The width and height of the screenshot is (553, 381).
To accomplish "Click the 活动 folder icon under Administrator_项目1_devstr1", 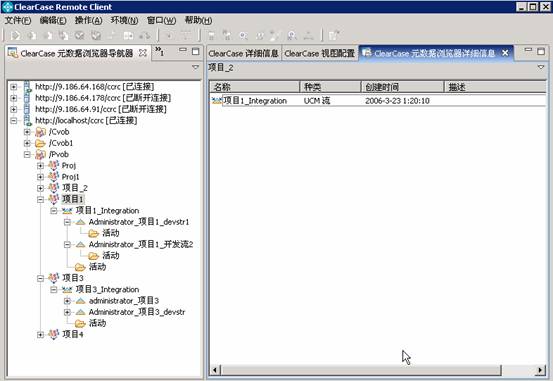I will (93, 233).
